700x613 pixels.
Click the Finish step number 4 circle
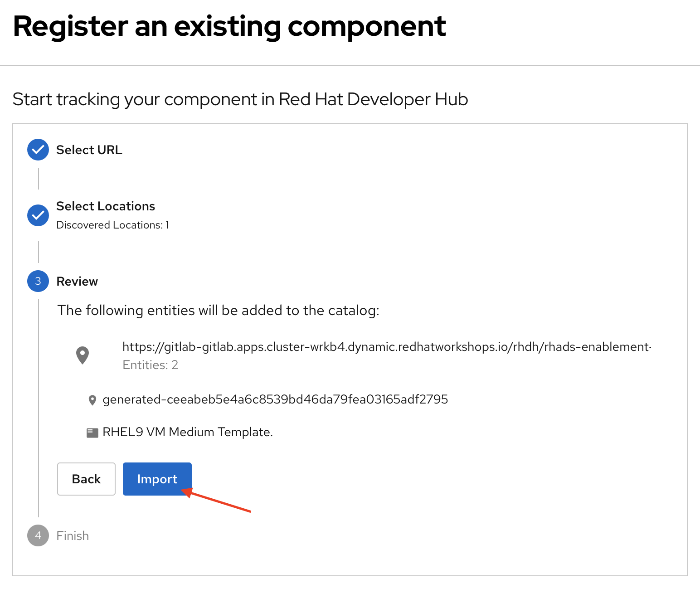[x=38, y=535]
